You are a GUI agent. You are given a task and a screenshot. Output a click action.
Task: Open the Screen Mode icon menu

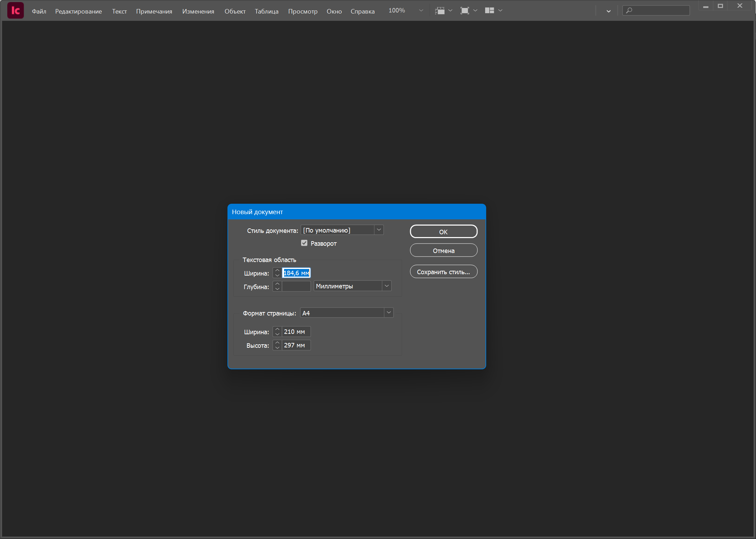[465, 10]
